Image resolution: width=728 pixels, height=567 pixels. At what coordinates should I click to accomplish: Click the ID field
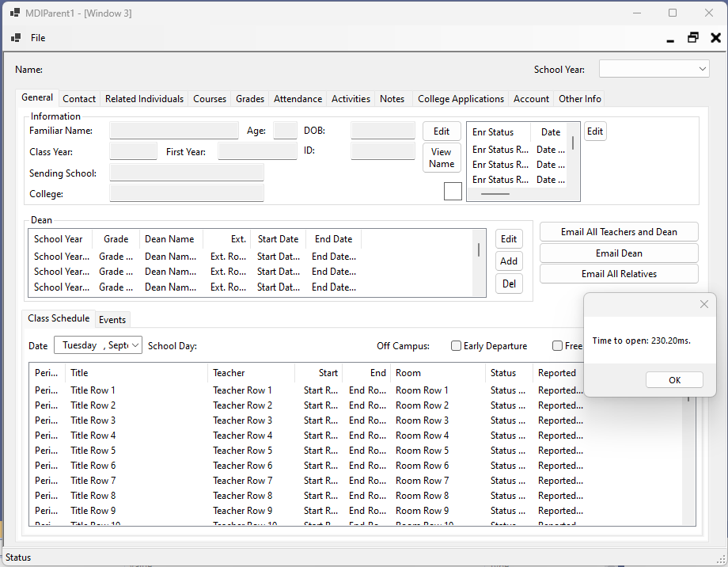pos(382,151)
